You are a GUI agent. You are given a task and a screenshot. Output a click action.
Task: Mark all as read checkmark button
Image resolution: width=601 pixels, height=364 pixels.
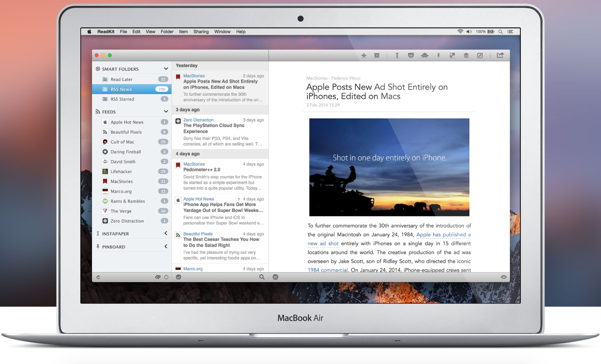coord(178,277)
